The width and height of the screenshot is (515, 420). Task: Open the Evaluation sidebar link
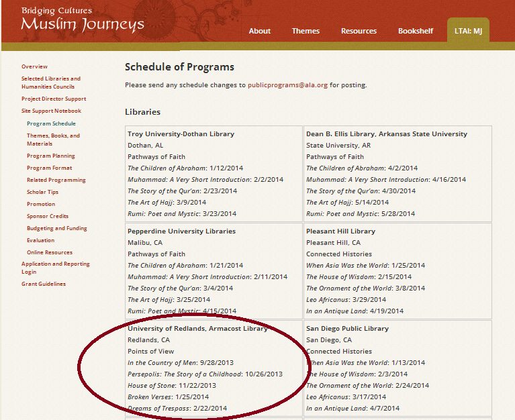41,240
